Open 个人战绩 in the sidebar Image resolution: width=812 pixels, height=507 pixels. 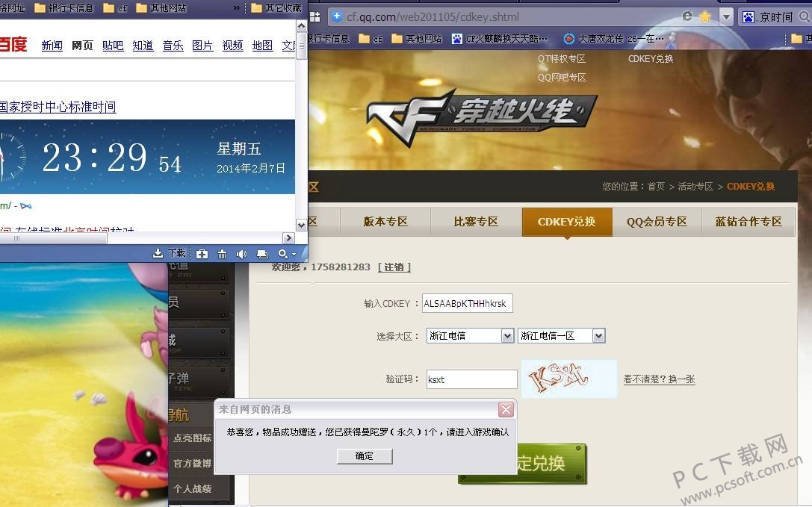pos(192,488)
